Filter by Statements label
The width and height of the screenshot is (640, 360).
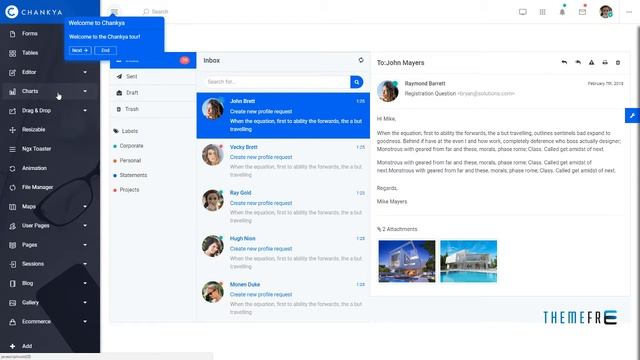coord(133,175)
